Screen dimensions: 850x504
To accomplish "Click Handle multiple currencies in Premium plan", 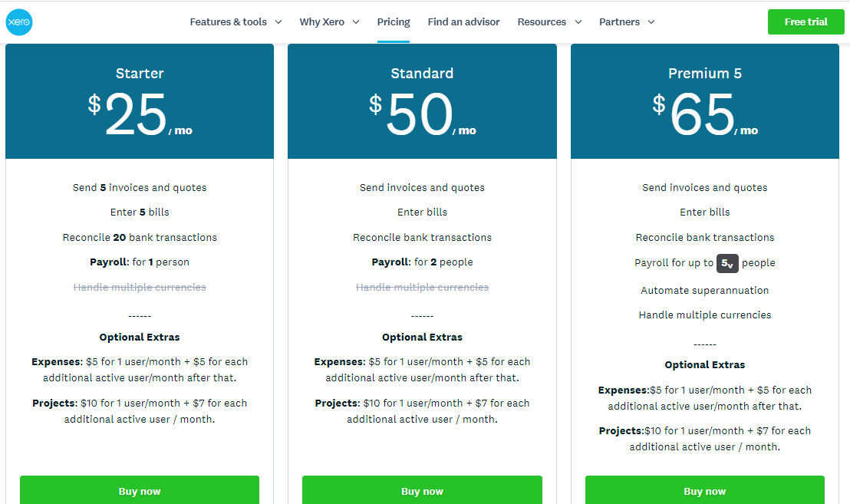I will coord(705,315).
